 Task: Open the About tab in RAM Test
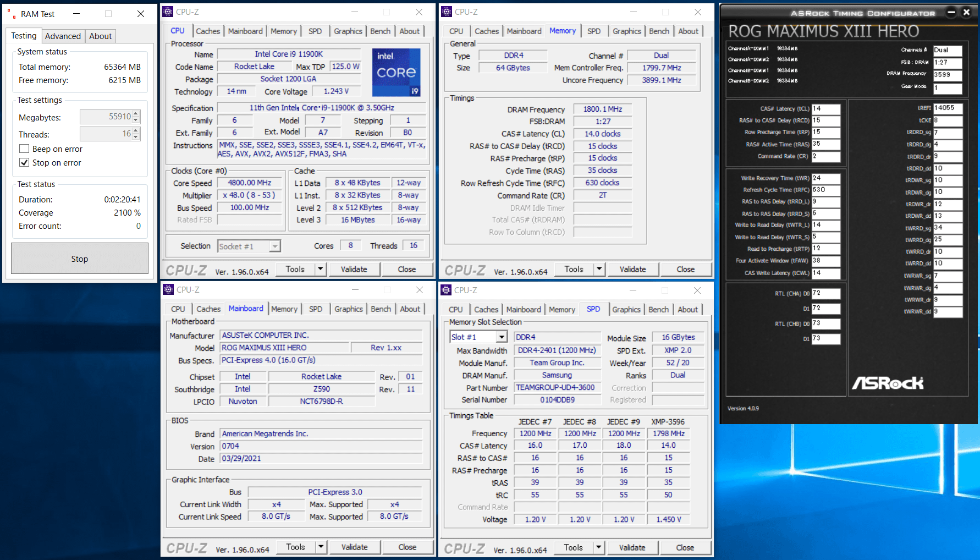pos(100,36)
